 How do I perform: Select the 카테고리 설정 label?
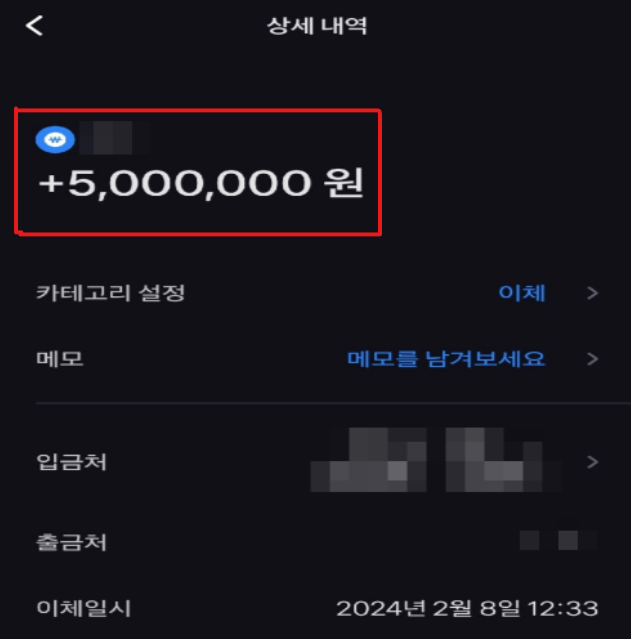[111, 293]
